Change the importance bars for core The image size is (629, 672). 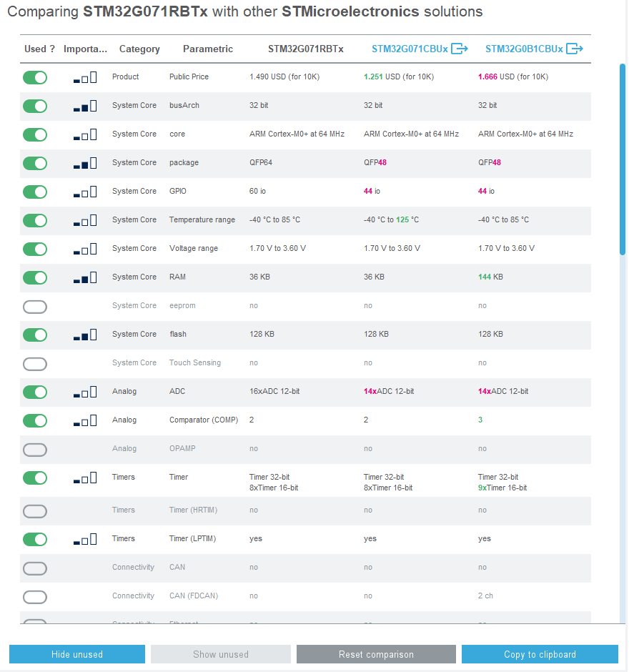pos(85,134)
